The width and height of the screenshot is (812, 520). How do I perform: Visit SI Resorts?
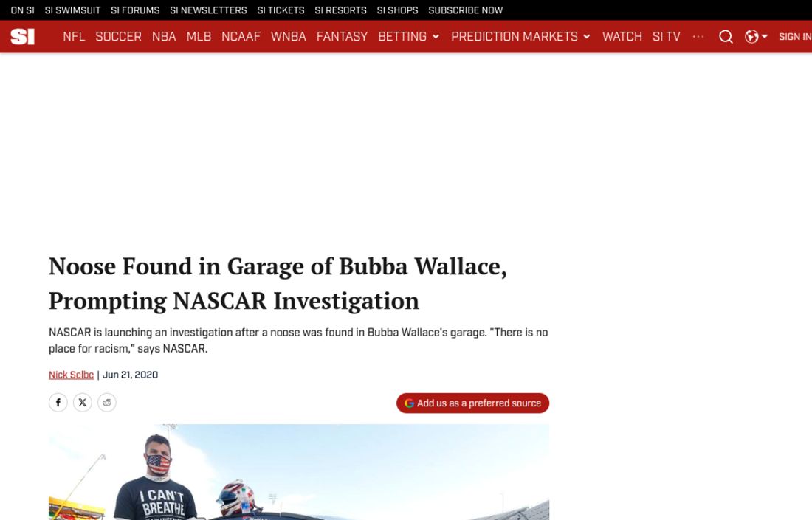pos(341,10)
